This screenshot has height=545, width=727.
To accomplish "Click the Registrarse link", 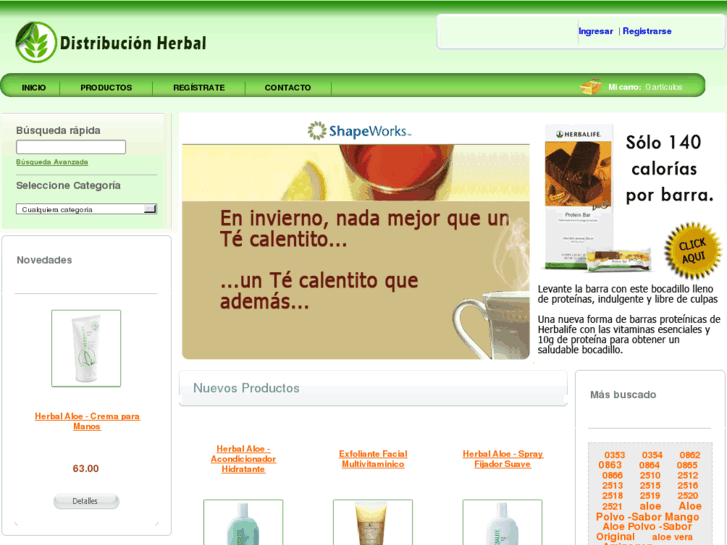I will [x=647, y=31].
